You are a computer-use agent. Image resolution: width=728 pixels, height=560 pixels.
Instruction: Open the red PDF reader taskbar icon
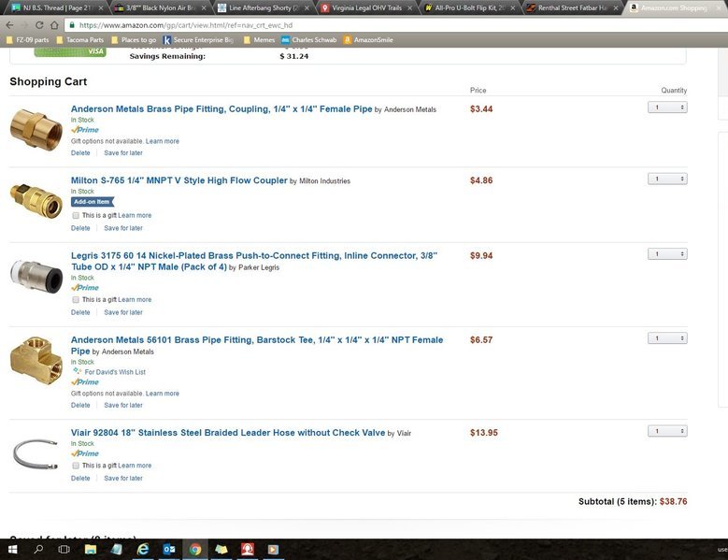click(247, 550)
